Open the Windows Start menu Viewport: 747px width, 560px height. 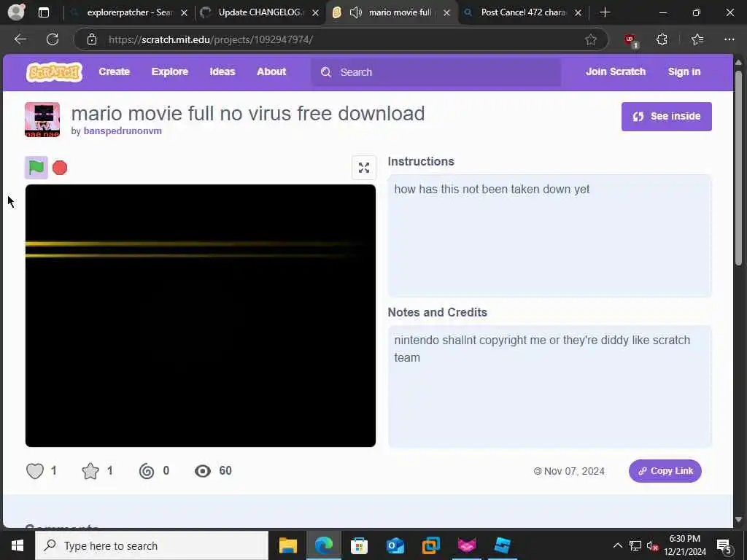click(18, 545)
